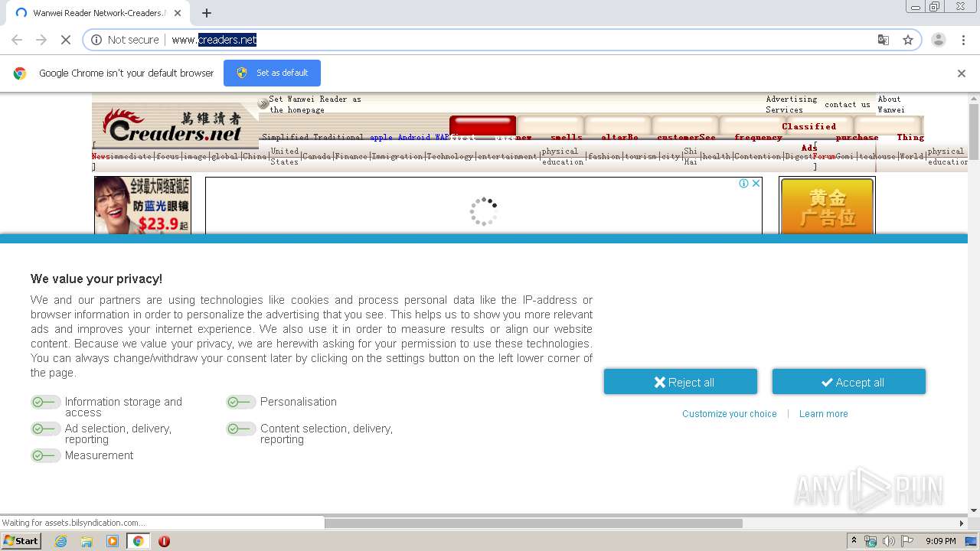Open the Chrome profile avatar
Screen dimensions: 980x551
click(x=938, y=40)
